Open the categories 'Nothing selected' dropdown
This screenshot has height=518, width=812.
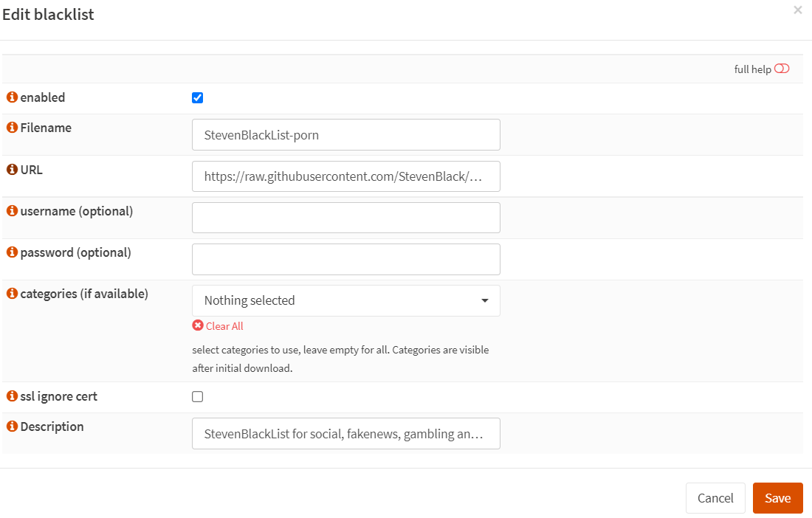click(x=345, y=300)
